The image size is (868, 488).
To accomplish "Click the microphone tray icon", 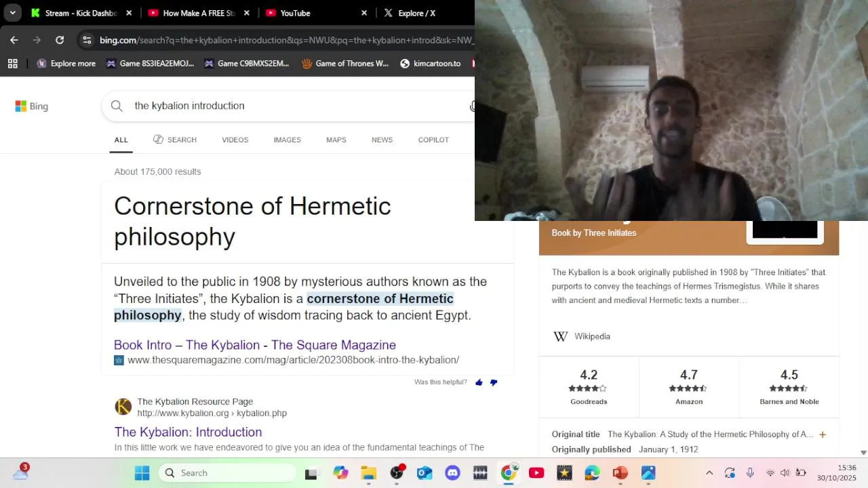I will [750, 473].
